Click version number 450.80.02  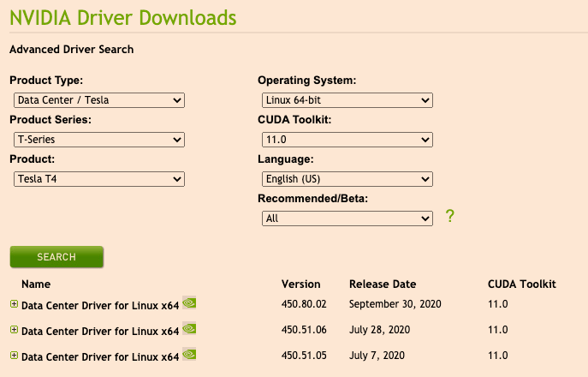point(304,304)
